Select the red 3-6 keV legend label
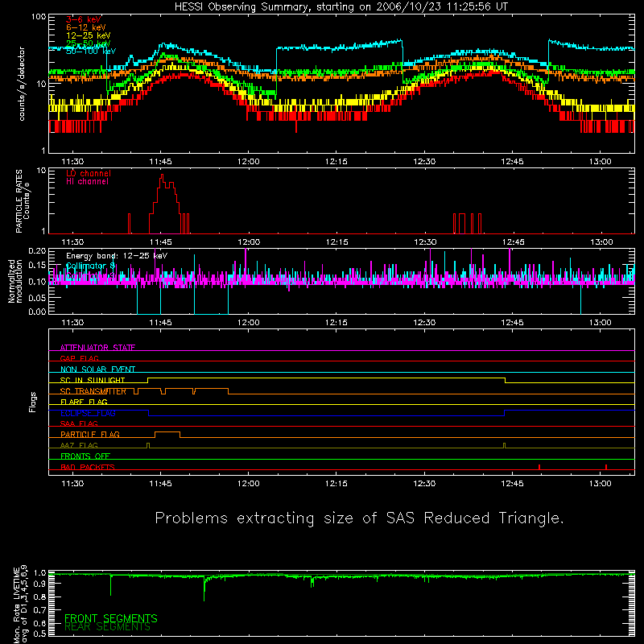644x644 pixels. (x=83, y=19)
